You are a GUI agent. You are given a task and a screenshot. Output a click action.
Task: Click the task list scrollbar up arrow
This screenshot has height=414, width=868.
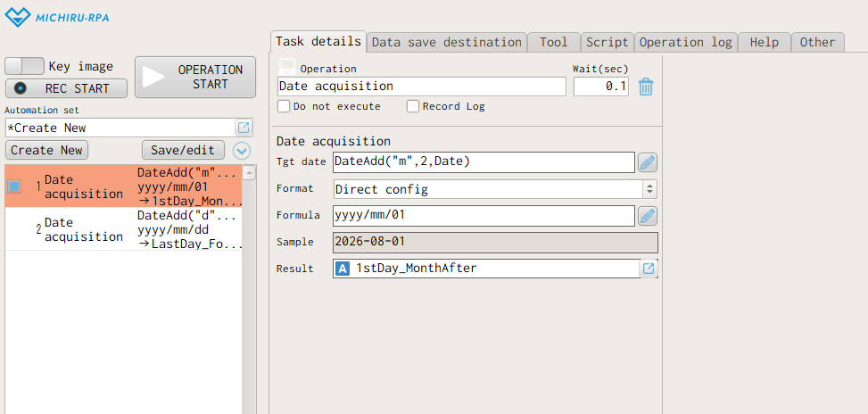pyautogui.click(x=249, y=173)
